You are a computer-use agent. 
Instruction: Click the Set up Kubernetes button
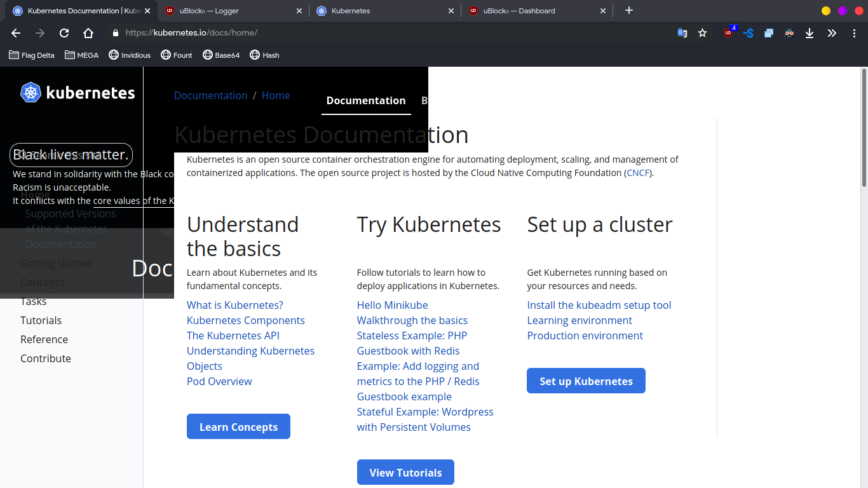coord(586,381)
